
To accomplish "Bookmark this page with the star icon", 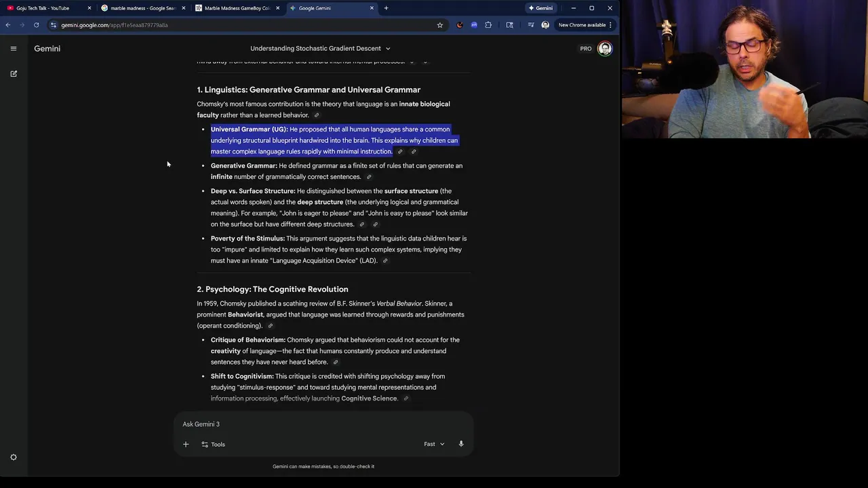I will point(440,25).
